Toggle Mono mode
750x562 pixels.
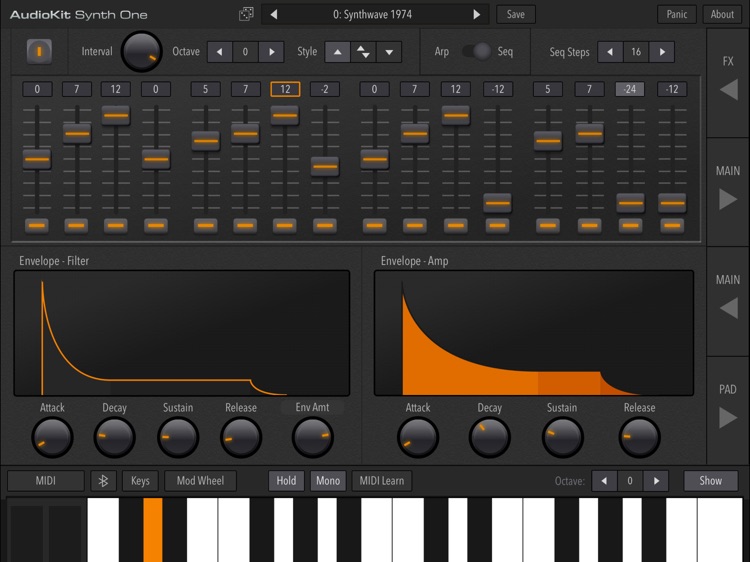coord(328,481)
